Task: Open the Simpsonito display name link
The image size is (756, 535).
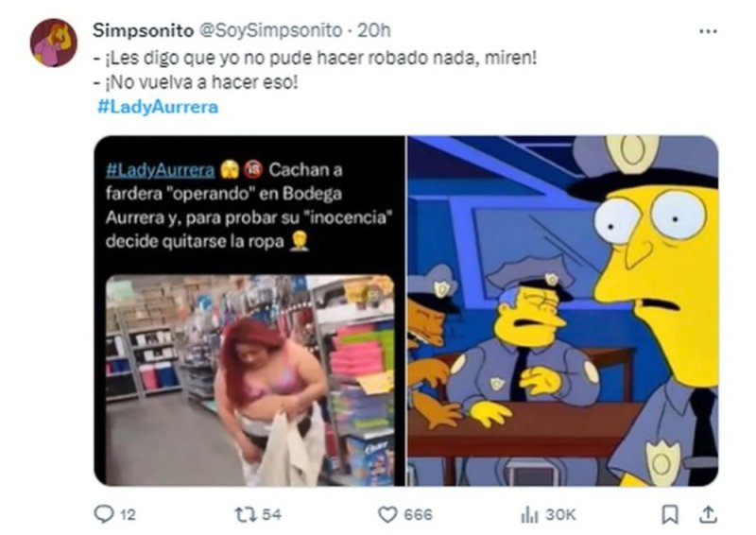Action: point(144,30)
